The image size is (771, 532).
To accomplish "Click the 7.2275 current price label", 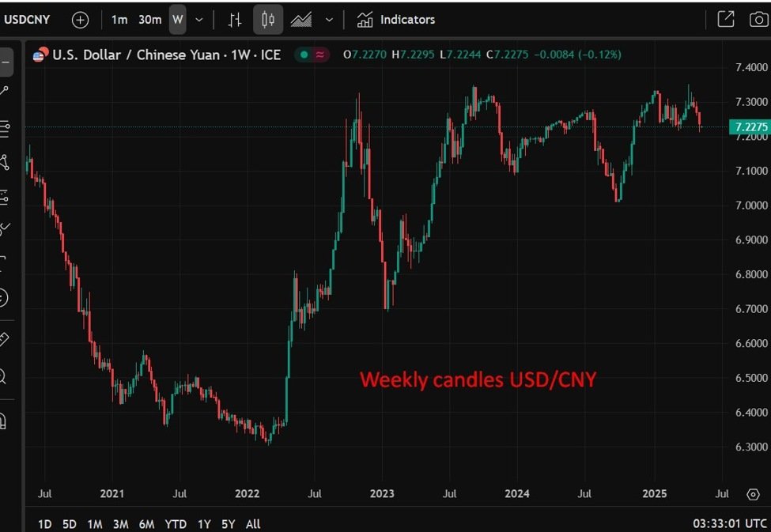I will tap(750, 127).
